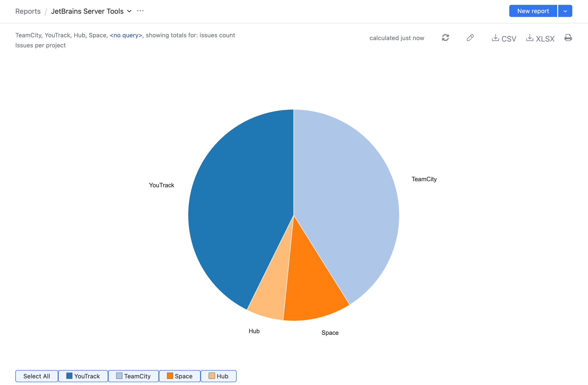
Task: Select All projects in the legend
Action: [x=37, y=376]
